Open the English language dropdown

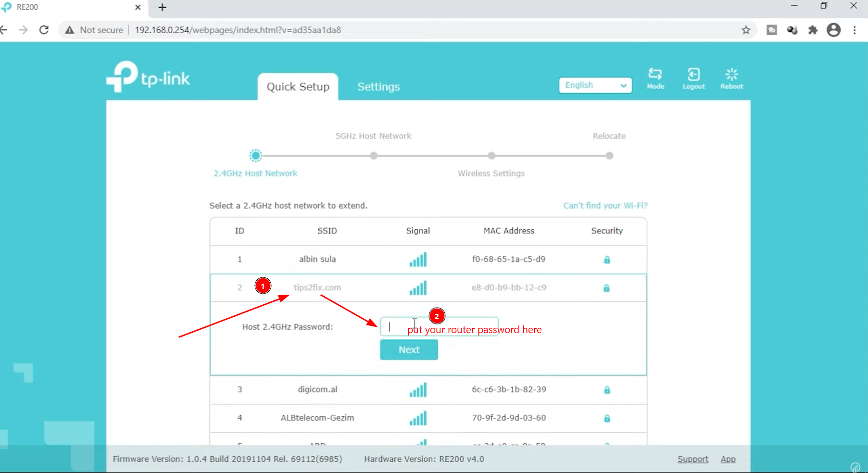tap(595, 85)
